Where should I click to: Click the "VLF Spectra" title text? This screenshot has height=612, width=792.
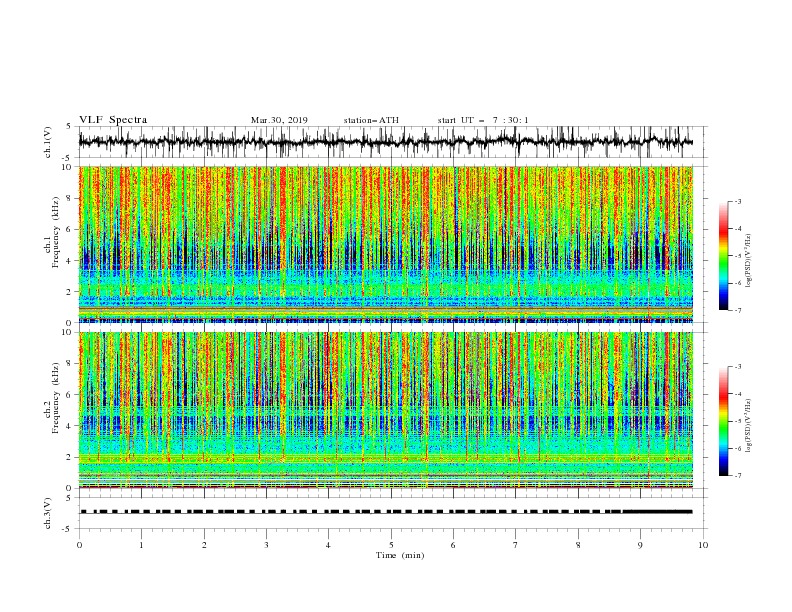click(x=113, y=120)
